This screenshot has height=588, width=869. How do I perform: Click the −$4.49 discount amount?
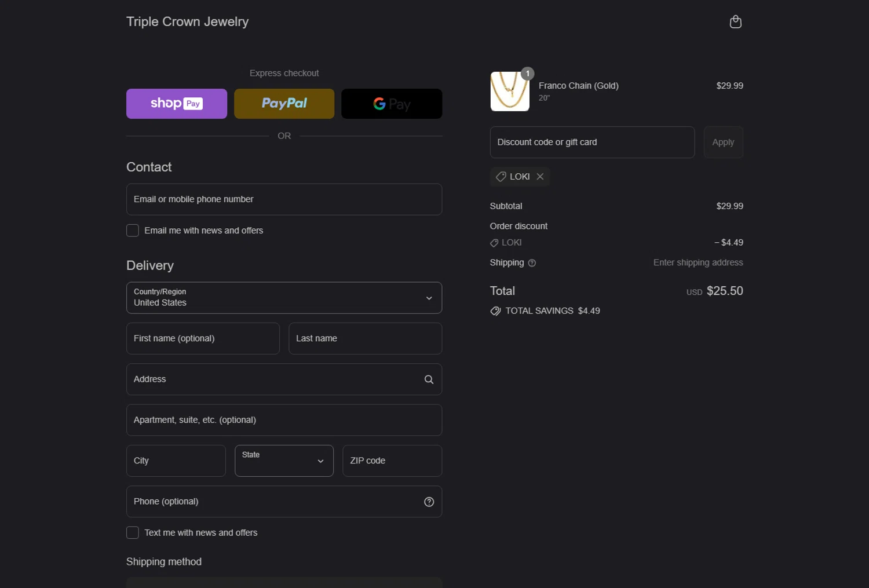729,243
